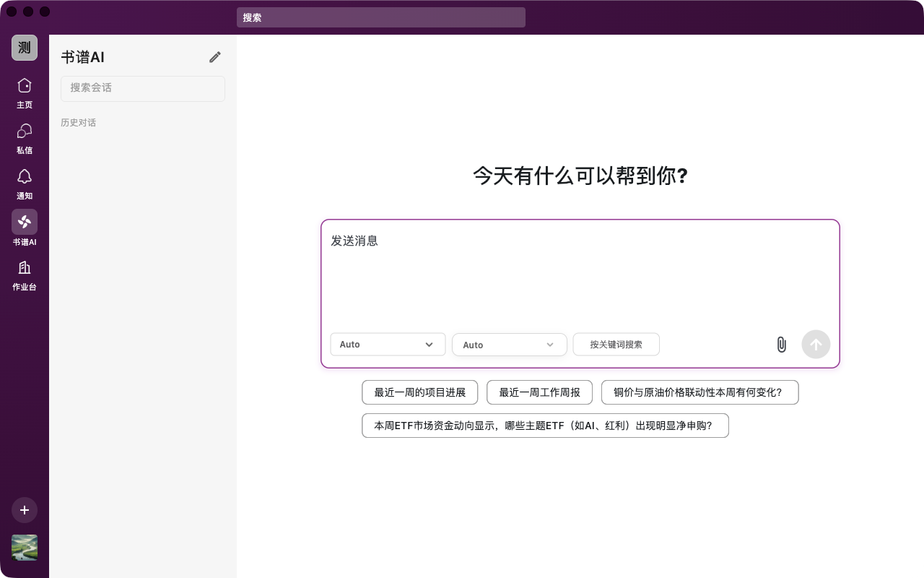Click the 按关键词搜索 button

pyautogui.click(x=616, y=345)
